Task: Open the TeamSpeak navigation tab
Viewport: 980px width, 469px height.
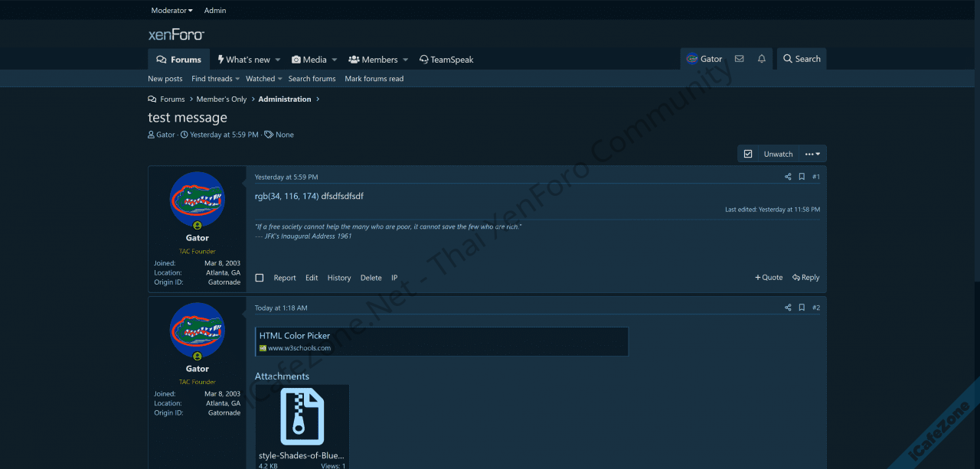Action: (x=446, y=60)
